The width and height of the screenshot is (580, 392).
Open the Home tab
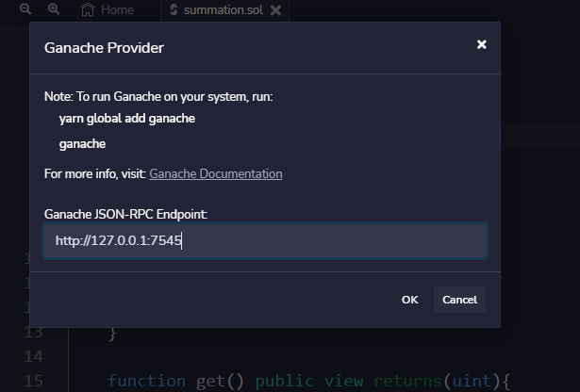coord(107,9)
